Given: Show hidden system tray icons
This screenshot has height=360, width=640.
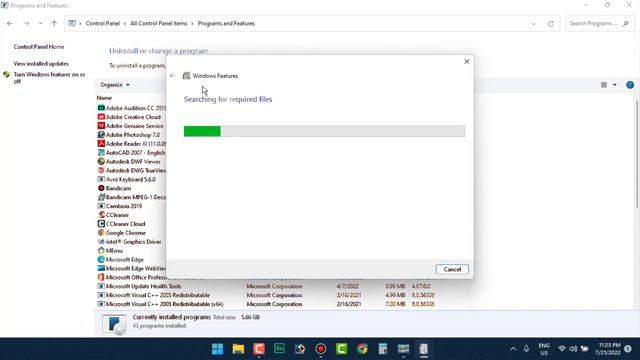Looking at the screenshot, I should pyautogui.click(x=513, y=349).
